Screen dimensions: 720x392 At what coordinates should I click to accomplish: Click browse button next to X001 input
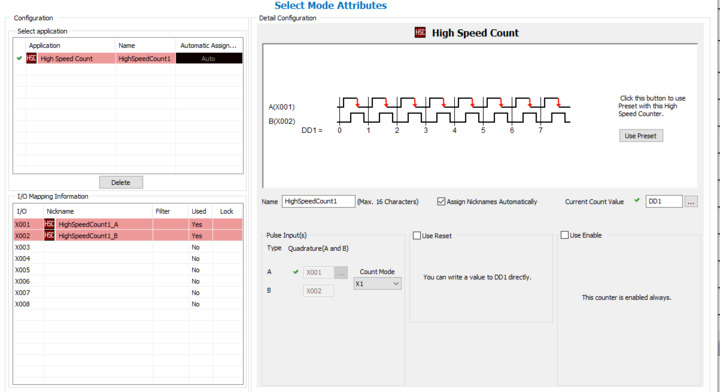point(341,273)
